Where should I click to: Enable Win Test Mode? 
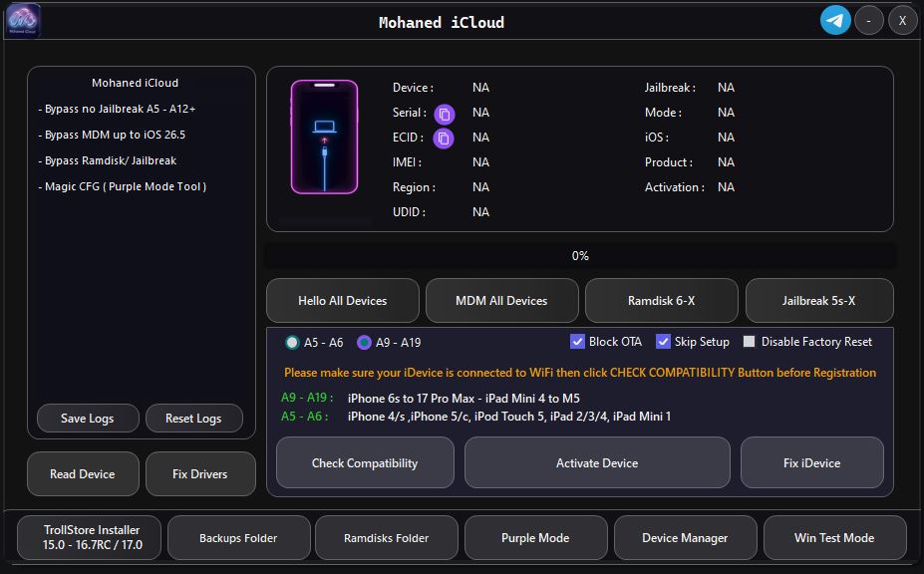point(835,537)
